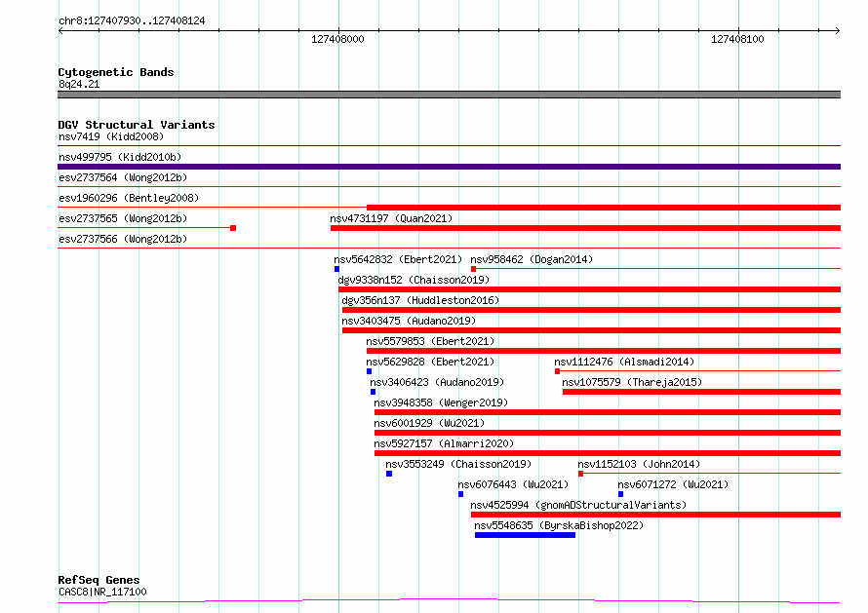
Task: Click the RefSeq Genes track heading
Action: tap(99, 580)
